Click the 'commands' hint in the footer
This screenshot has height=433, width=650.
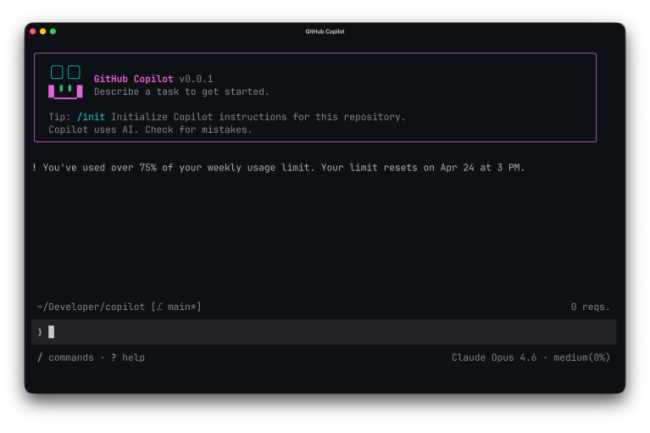coord(71,357)
